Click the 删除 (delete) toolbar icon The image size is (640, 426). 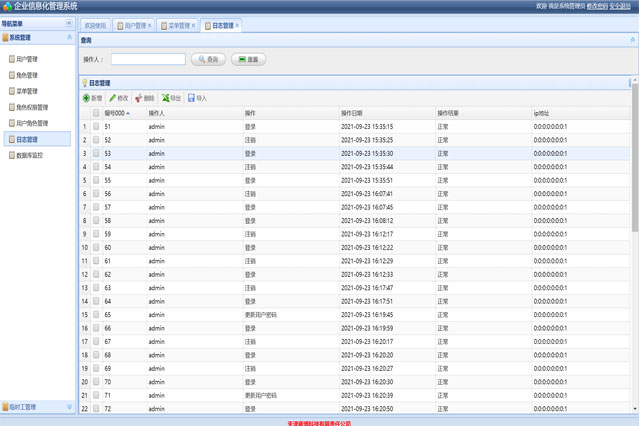point(139,98)
